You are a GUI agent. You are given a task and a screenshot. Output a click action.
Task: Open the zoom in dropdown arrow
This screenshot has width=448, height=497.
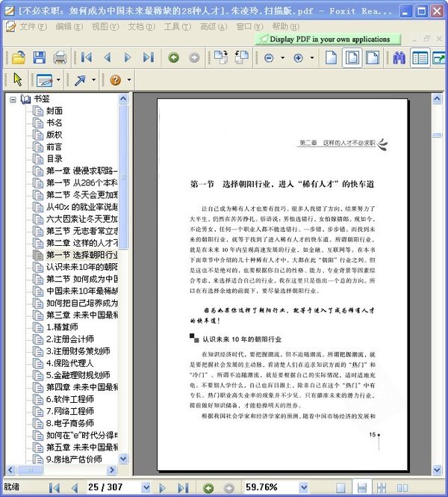click(x=312, y=58)
